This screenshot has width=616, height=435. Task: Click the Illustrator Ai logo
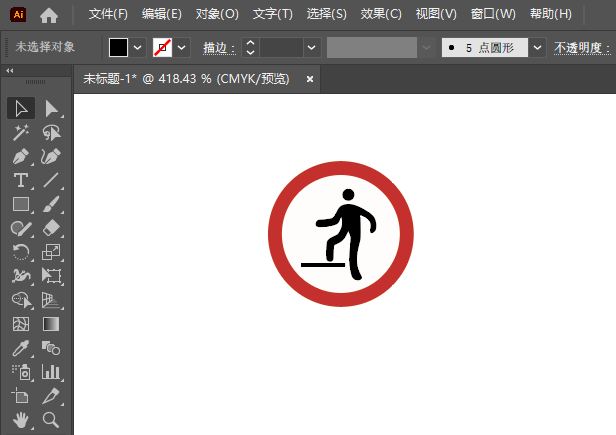(x=18, y=15)
